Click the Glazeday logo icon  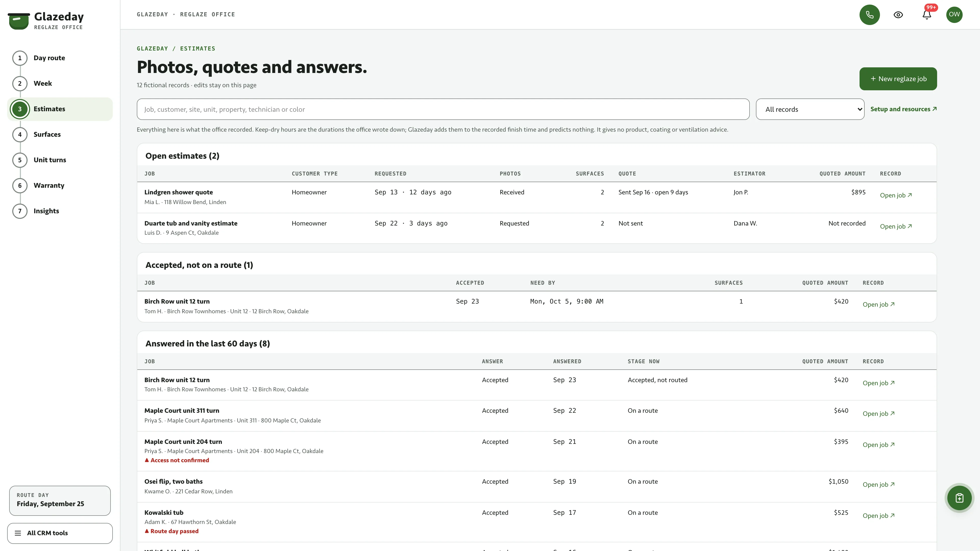[x=19, y=21]
